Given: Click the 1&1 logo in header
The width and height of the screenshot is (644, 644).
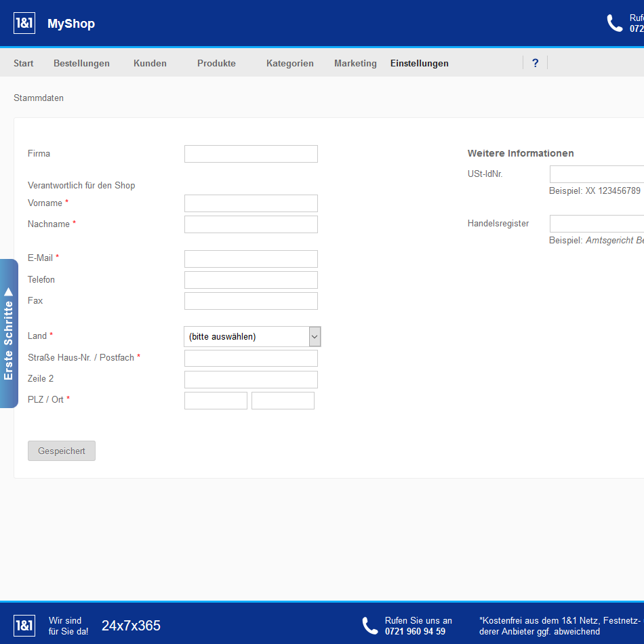Looking at the screenshot, I should 24,23.
